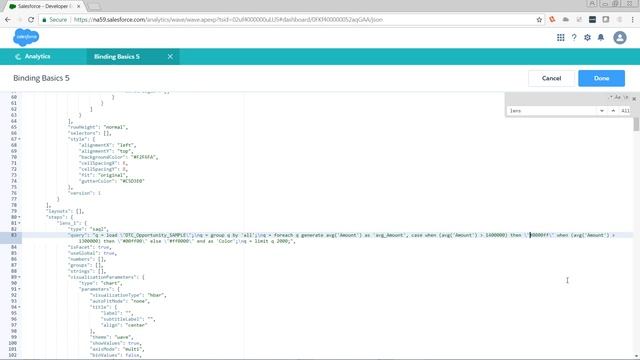Click the Salesforce cloud logo
This screenshot has width=640, height=360.
26,38
